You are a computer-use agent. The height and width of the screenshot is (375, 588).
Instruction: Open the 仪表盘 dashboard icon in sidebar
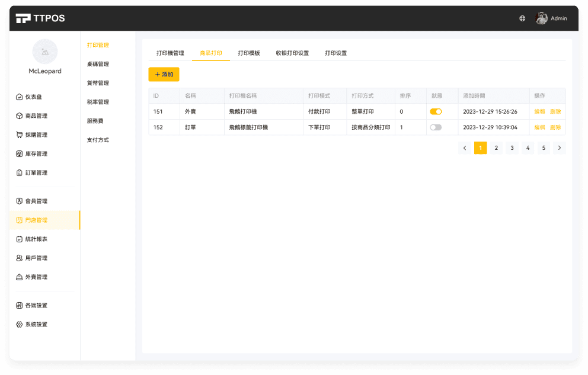pos(20,97)
